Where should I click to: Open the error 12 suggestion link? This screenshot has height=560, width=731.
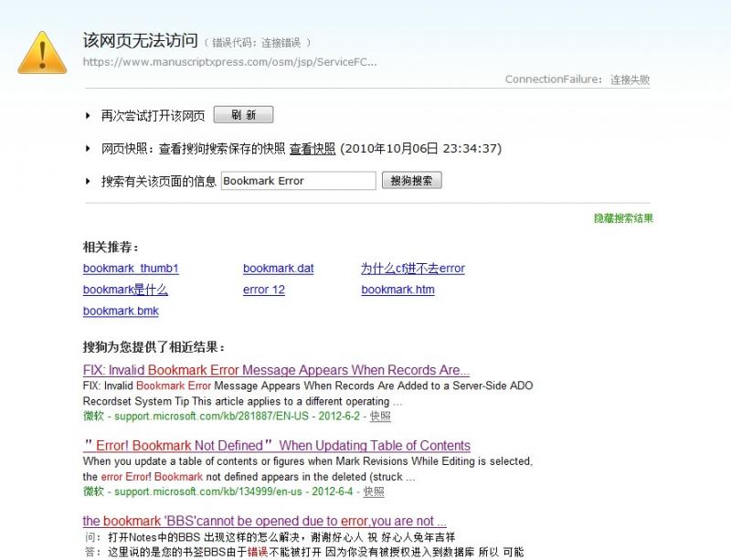264,290
